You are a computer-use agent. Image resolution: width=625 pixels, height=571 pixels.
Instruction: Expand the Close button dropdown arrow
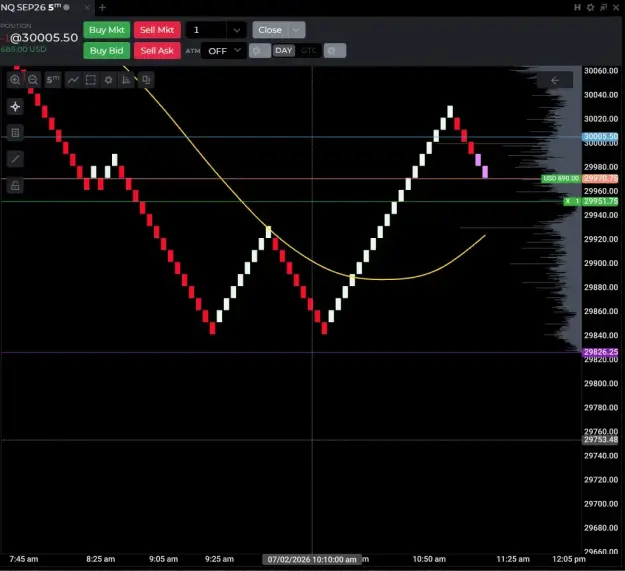(x=296, y=30)
